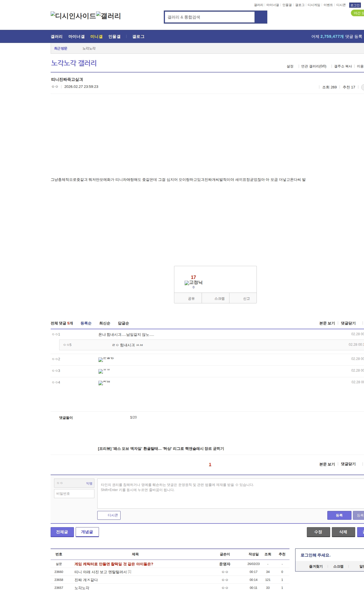
Task: Toggle the 야간 모드 night mode switch
Action: 357,13
